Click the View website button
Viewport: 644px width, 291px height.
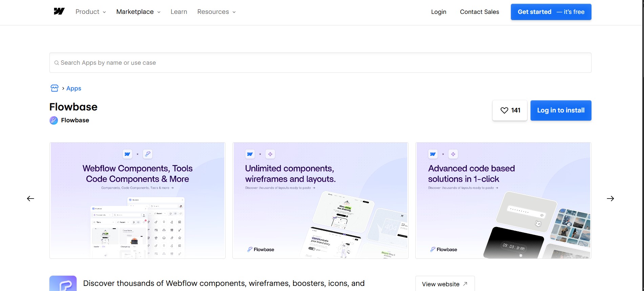click(445, 284)
